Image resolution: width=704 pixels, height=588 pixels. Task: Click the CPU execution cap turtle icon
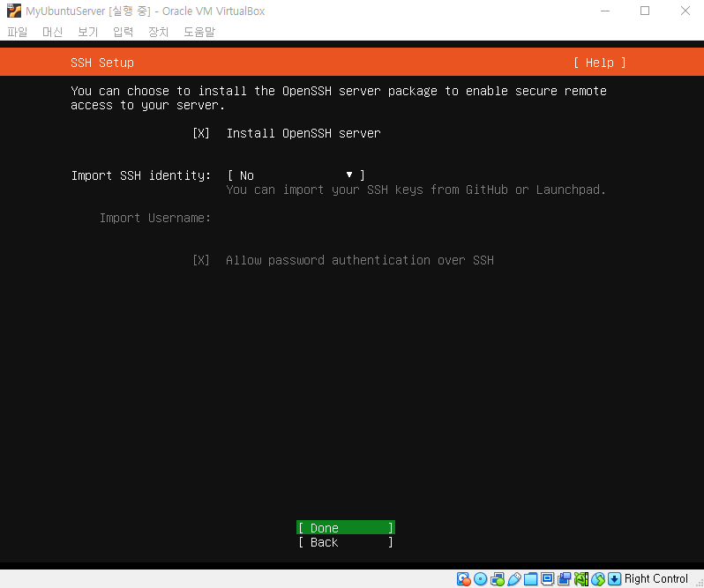click(x=581, y=579)
